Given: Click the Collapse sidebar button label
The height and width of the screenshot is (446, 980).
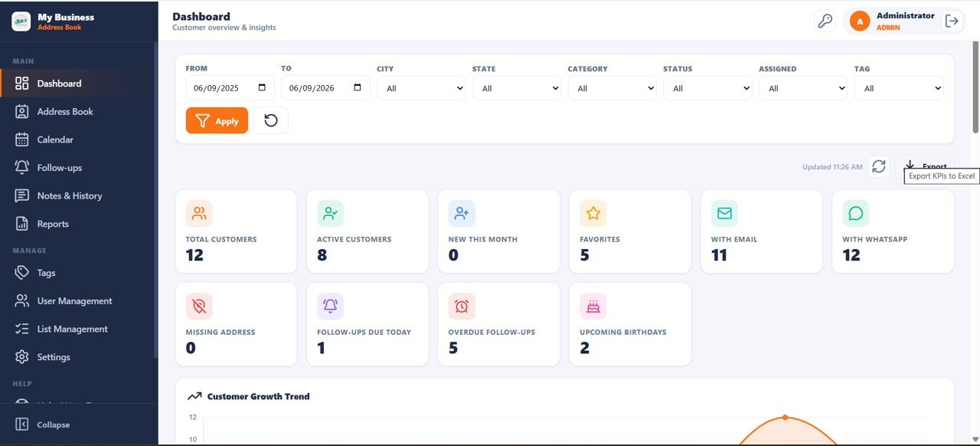Looking at the screenshot, I should (54, 425).
